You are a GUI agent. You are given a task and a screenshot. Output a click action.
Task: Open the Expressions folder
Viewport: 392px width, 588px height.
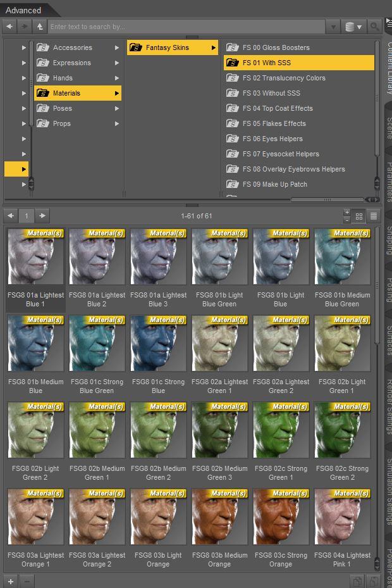(78, 63)
